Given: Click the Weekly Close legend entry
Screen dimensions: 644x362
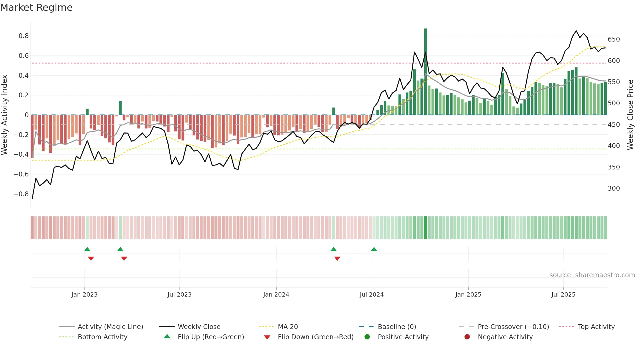Looking at the screenshot, I should pyautogui.click(x=190, y=327).
